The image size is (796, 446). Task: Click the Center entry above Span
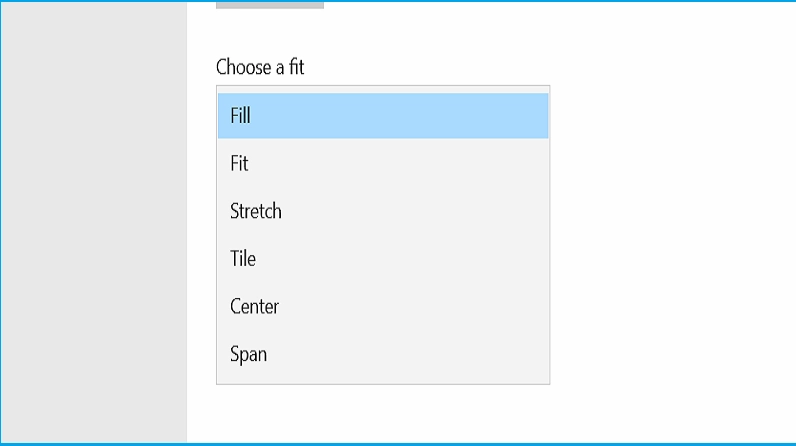383,307
